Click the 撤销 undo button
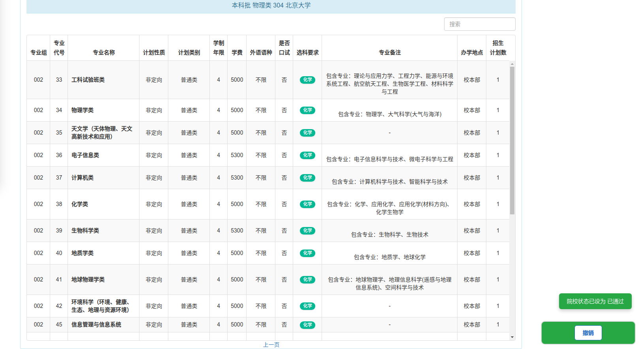Screen dimensions: 644x349 [588, 333]
